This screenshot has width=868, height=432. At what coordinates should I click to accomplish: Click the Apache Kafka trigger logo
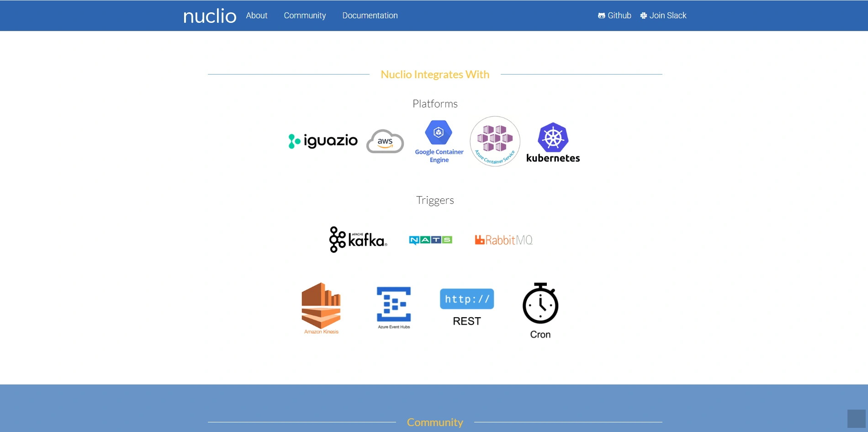point(358,240)
